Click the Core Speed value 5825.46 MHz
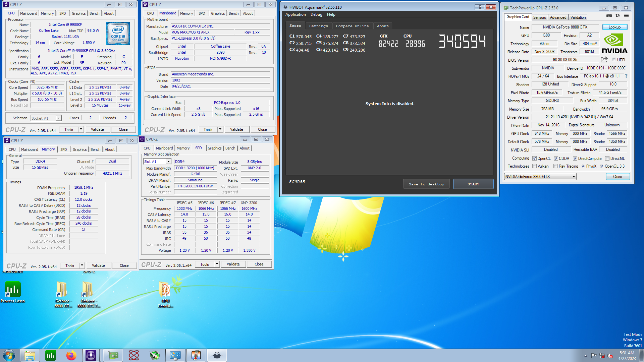This screenshot has height=362, width=644. (x=47, y=87)
